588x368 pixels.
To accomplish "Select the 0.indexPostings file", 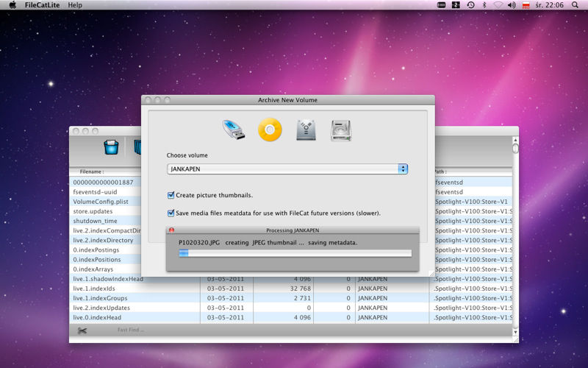I will (96, 250).
